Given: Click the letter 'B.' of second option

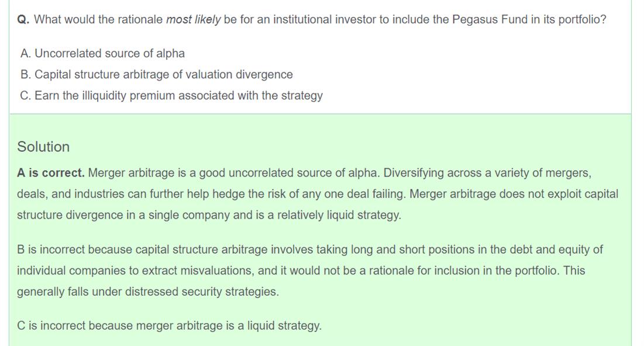Looking at the screenshot, I should (26, 75).
